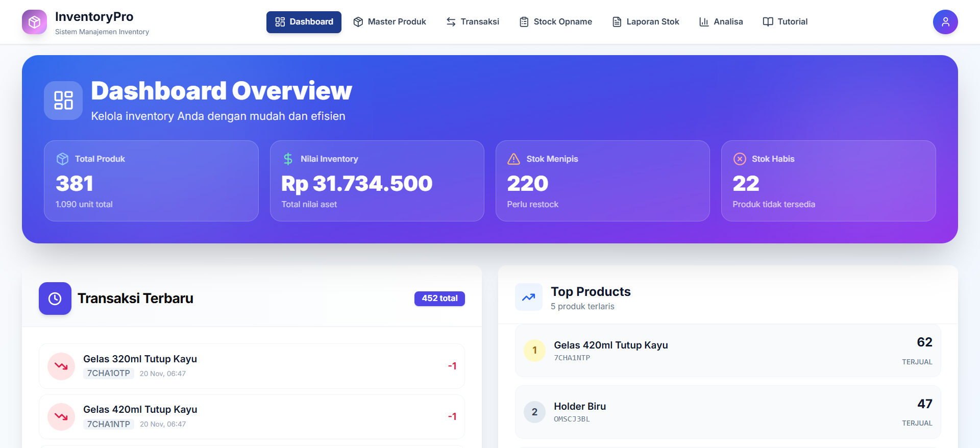Viewport: 980px width, 448px height.
Task: Click the InventoryPro cube logo icon
Action: tap(34, 22)
